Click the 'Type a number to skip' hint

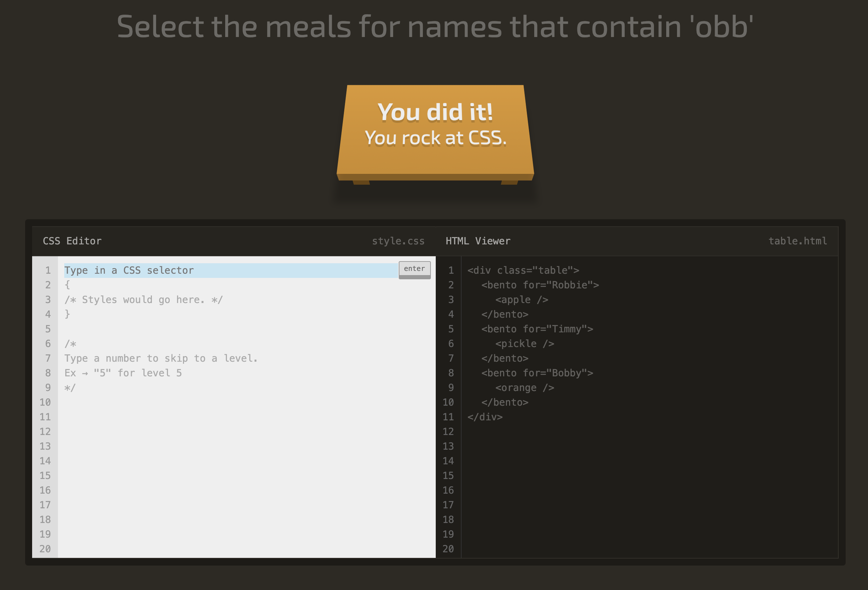161,358
